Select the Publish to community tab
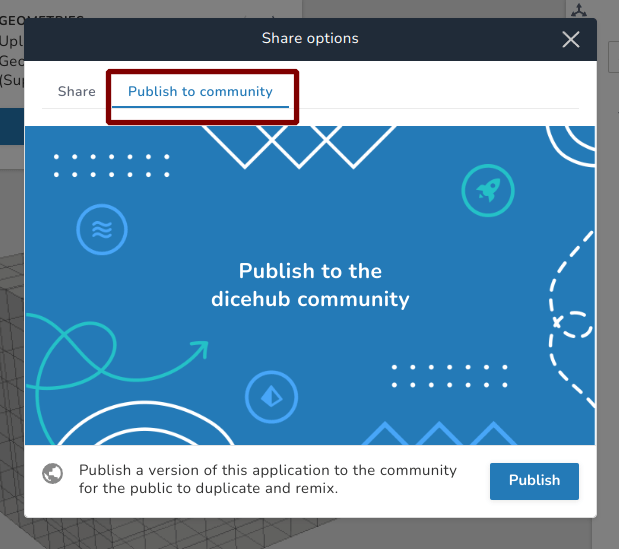 click(x=200, y=92)
